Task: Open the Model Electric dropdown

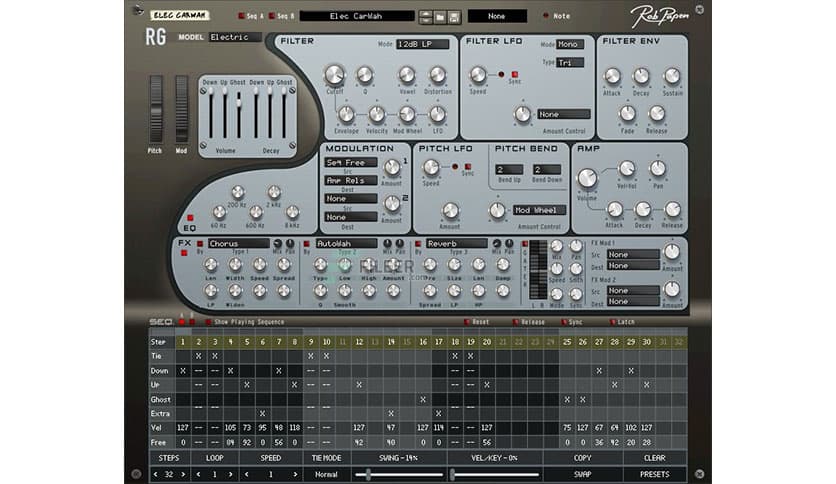Action: (235, 37)
